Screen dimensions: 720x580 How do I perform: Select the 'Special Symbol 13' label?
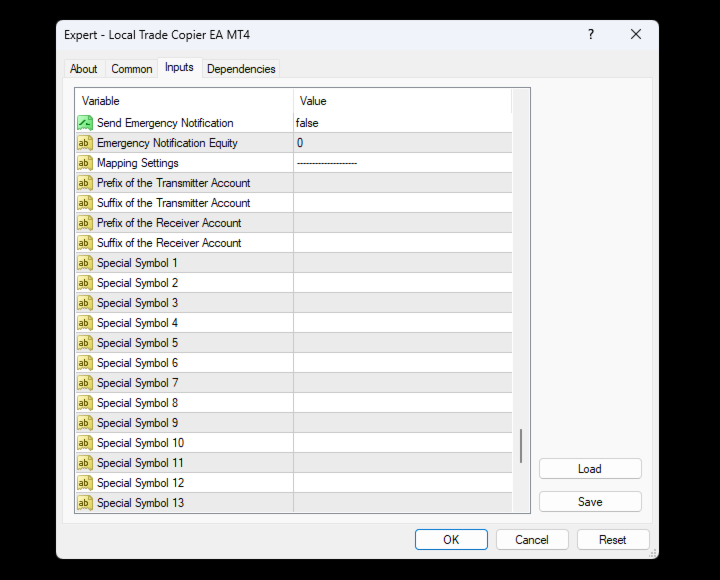point(141,503)
